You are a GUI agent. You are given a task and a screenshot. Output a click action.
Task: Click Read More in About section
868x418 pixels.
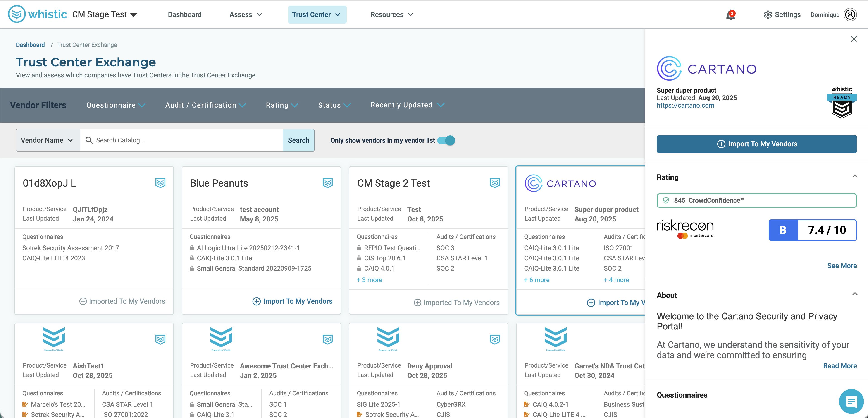click(840, 366)
